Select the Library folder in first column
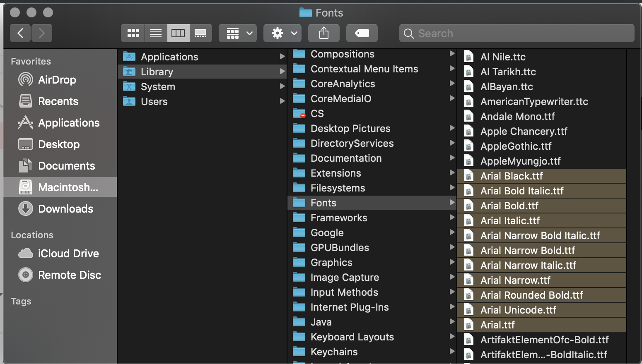 click(x=202, y=72)
